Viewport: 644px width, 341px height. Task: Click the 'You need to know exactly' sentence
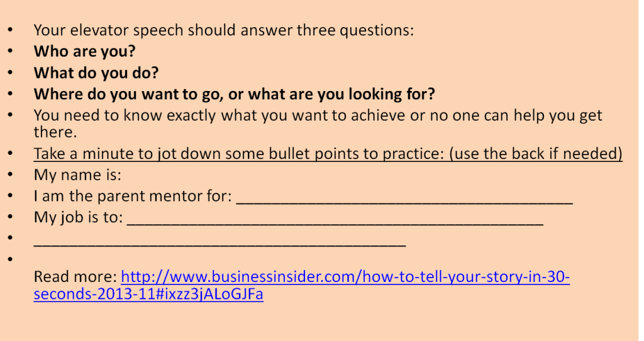click(x=318, y=124)
